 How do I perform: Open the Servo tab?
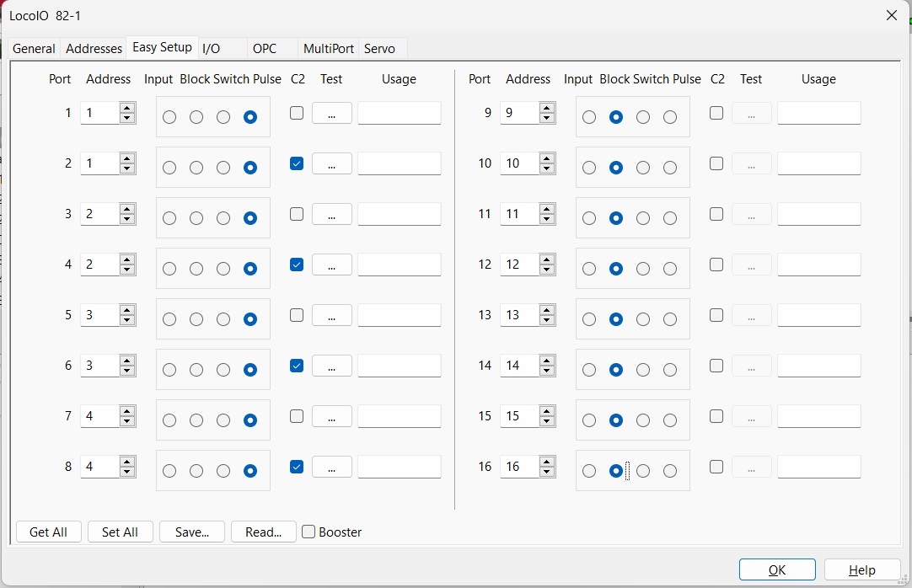(379, 49)
